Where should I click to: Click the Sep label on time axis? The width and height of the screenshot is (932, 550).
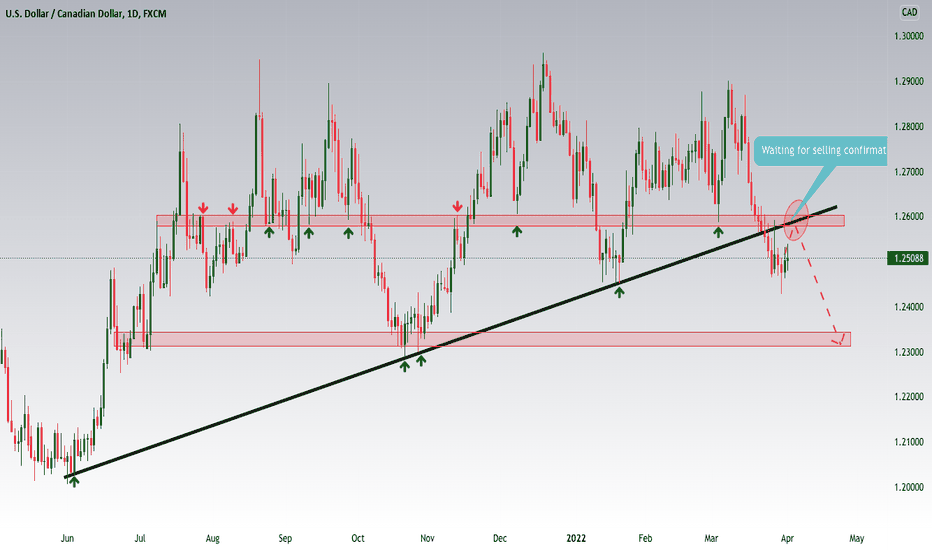tap(285, 538)
